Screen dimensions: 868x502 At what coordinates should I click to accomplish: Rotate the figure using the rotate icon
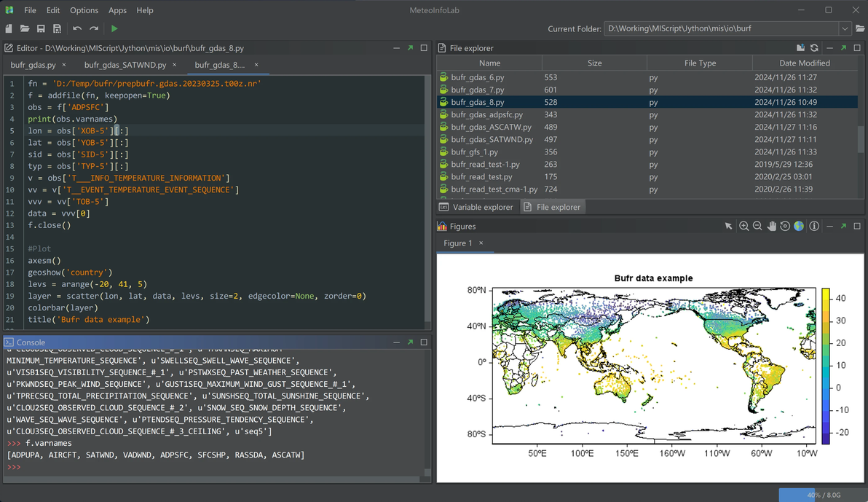click(x=785, y=227)
